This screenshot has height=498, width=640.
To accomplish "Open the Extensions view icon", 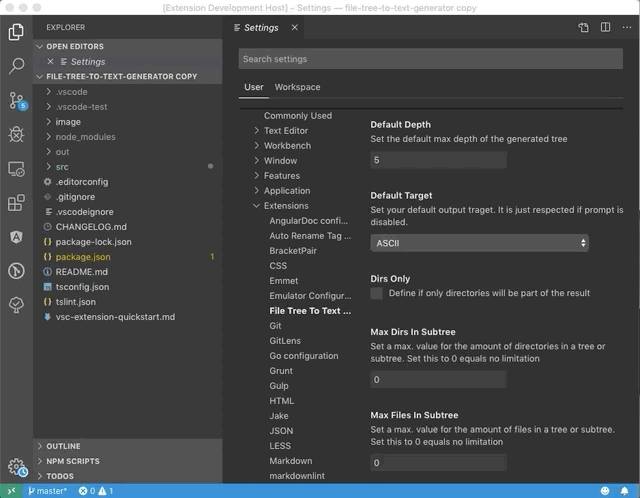I will (16, 202).
